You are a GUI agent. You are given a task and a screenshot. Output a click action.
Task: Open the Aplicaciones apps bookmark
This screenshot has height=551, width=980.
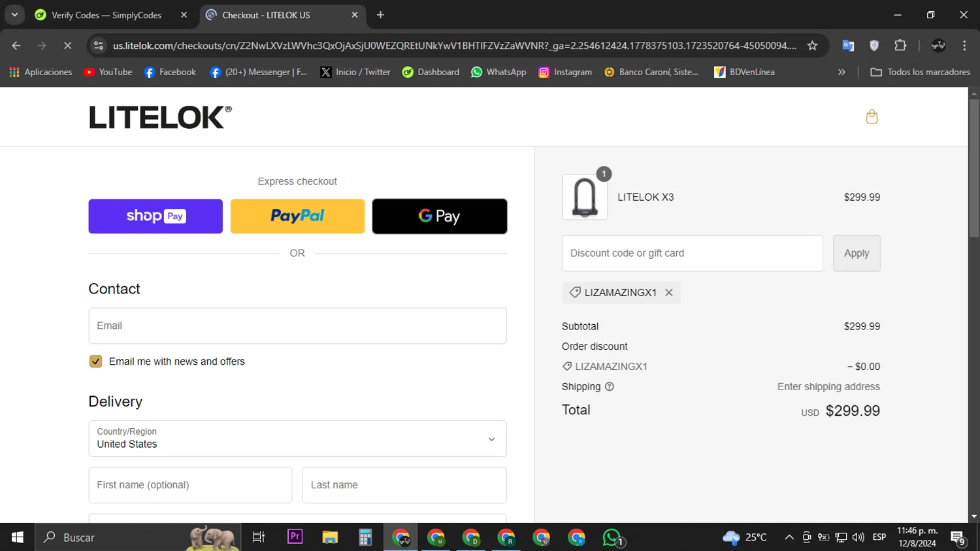(x=41, y=72)
